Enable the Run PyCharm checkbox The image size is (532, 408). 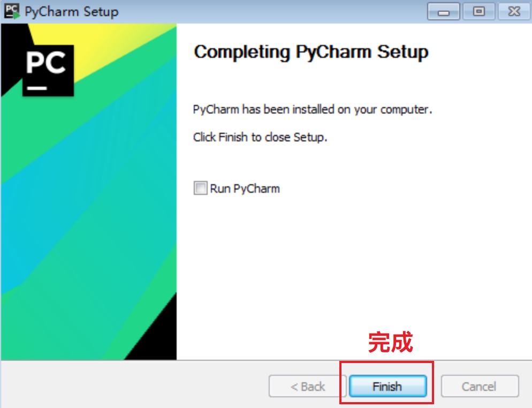[x=200, y=188]
